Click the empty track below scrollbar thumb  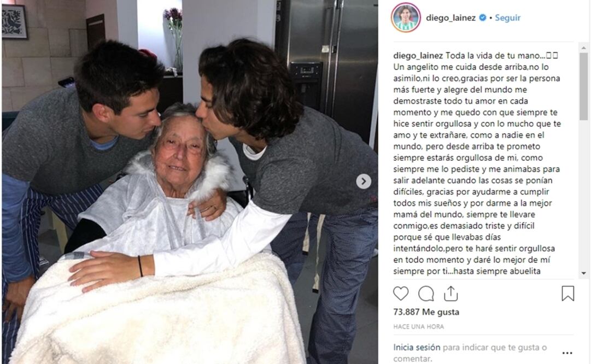click(583, 195)
